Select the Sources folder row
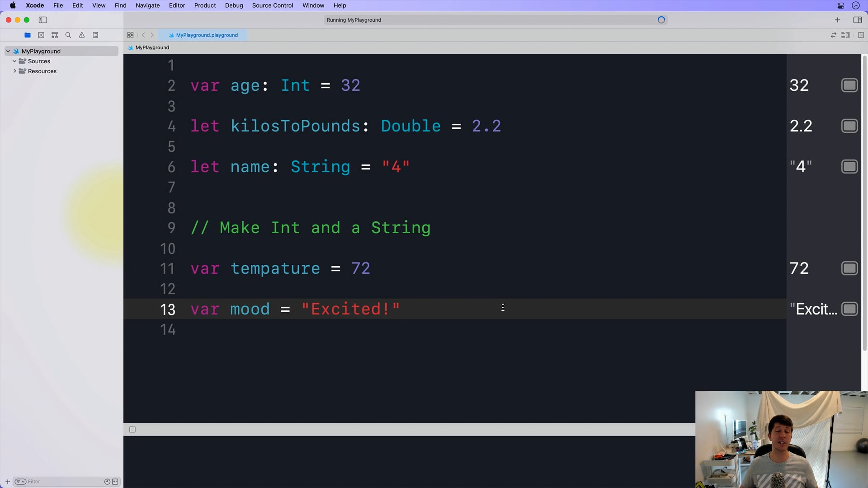The width and height of the screenshot is (868, 488). point(61,61)
